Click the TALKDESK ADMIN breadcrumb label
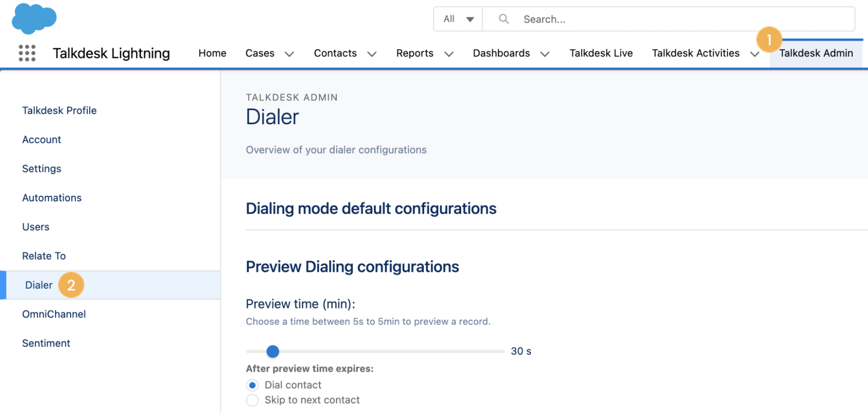Viewport: 868px width, 413px height. pos(292,97)
